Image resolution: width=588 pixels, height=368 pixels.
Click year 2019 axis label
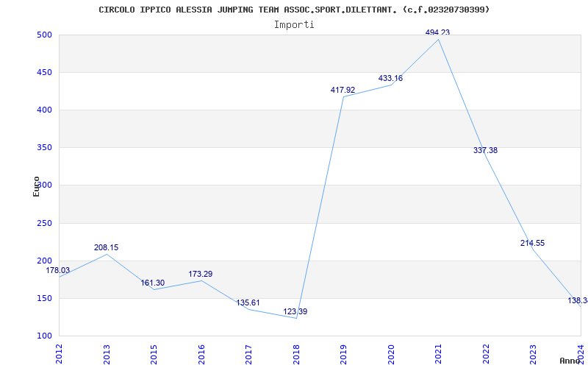click(x=343, y=354)
